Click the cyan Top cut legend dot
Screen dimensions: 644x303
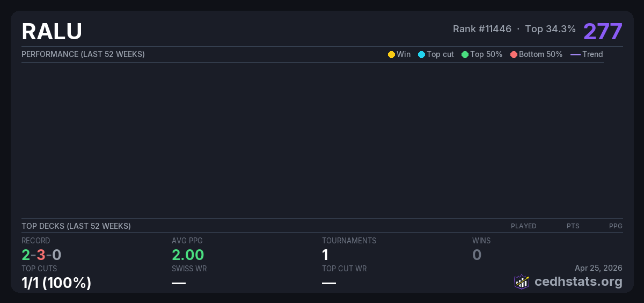click(x=421, y=54)
